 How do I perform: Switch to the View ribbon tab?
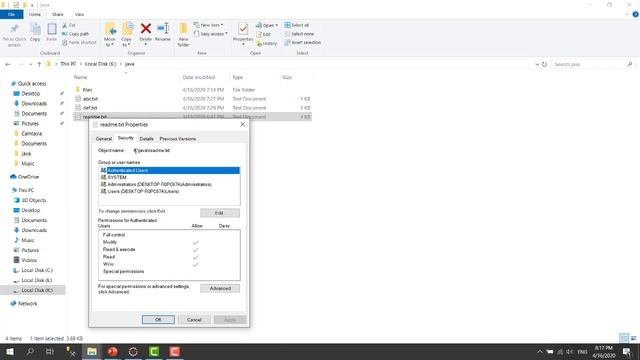click(79, 14)
